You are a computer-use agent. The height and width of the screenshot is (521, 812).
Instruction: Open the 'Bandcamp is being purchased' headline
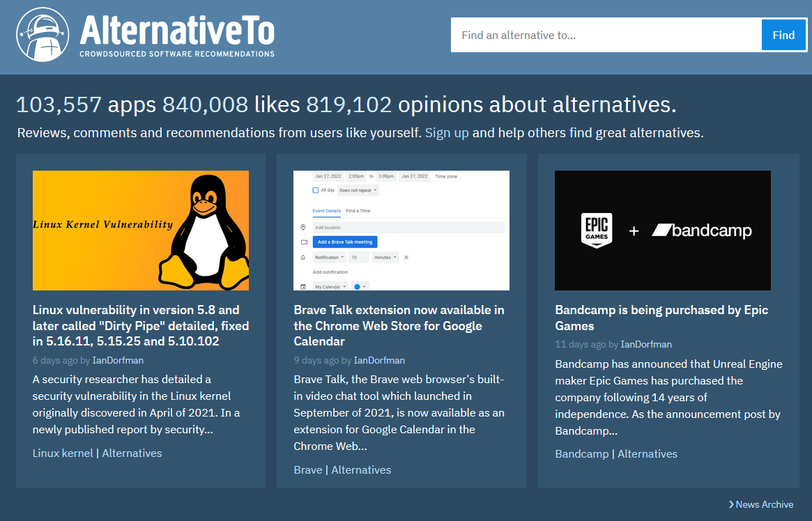[x=661, y=318]
